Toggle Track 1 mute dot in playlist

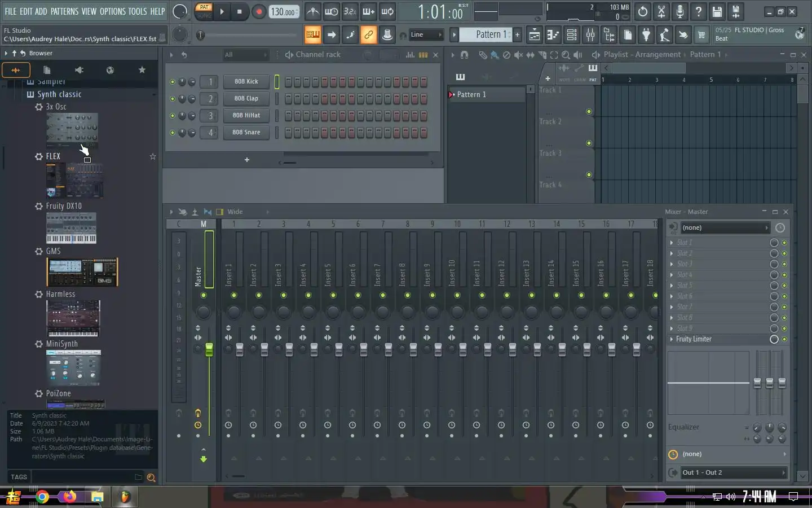point(589,111)
